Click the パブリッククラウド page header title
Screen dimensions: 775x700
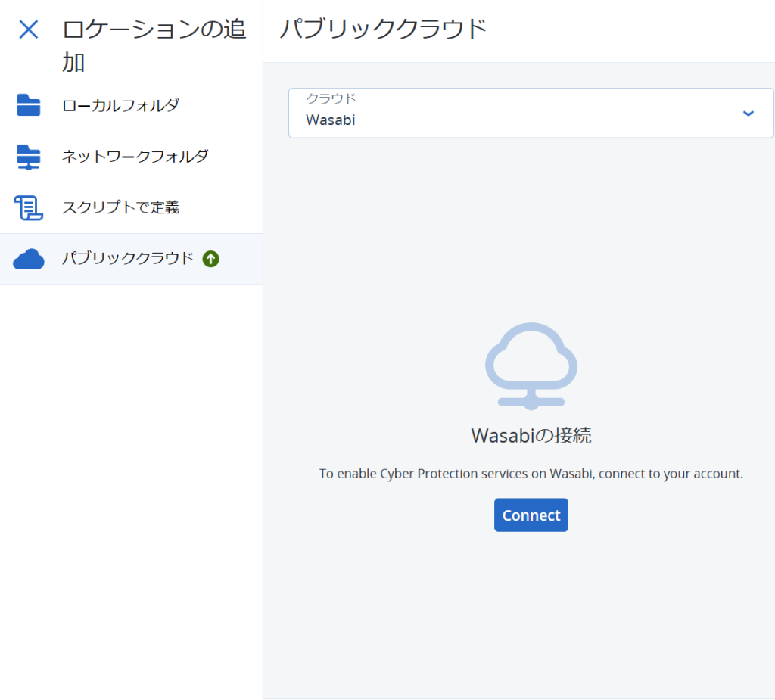(384, 29)
